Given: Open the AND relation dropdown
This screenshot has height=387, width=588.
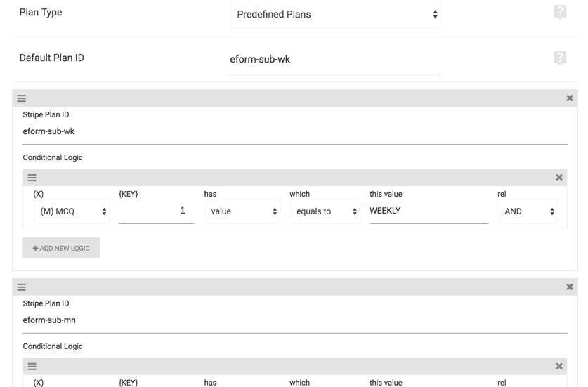Looking at the screenshot, I should tap(528, 211).
